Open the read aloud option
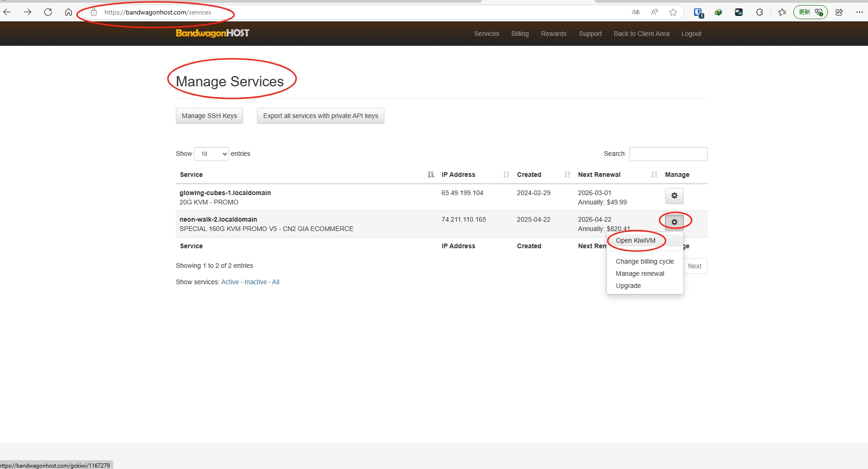The height and width of the screenshot is (469, 868). [x=654, y=12]
